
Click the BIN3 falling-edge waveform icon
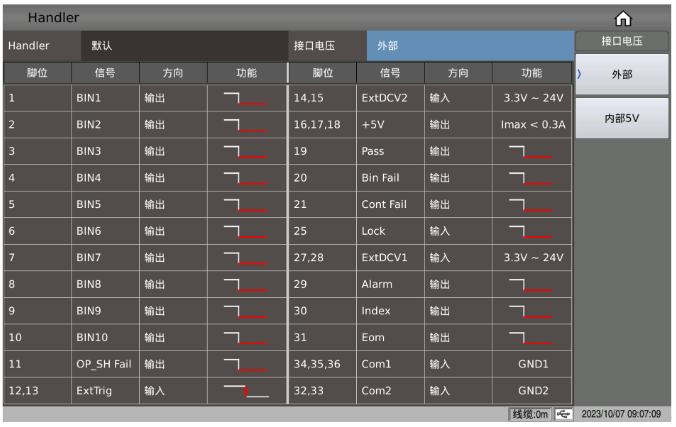[x=245, y=151]
